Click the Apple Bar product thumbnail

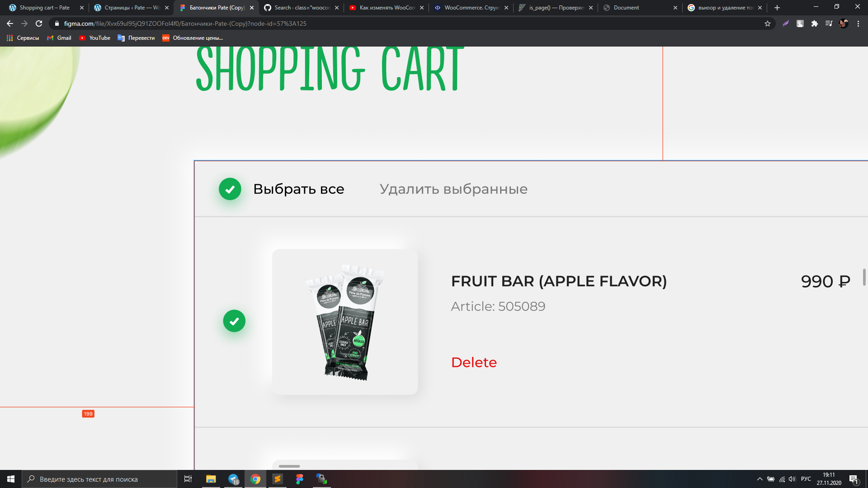point(345,322)
